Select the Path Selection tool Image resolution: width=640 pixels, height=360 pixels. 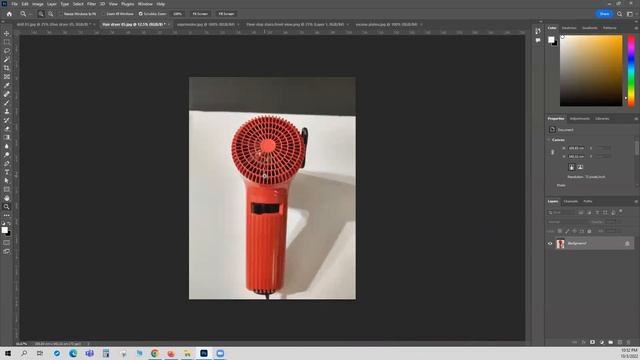point(7,181)
